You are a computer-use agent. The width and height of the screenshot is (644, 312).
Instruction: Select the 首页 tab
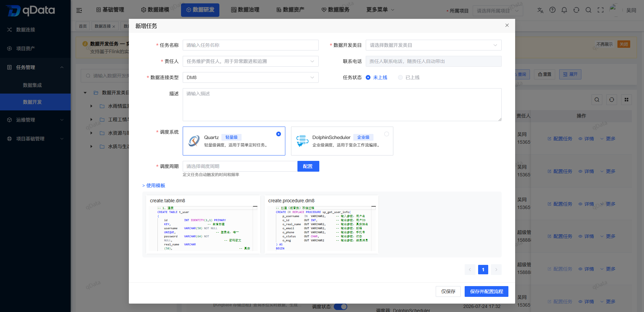(x=83, y=26)
